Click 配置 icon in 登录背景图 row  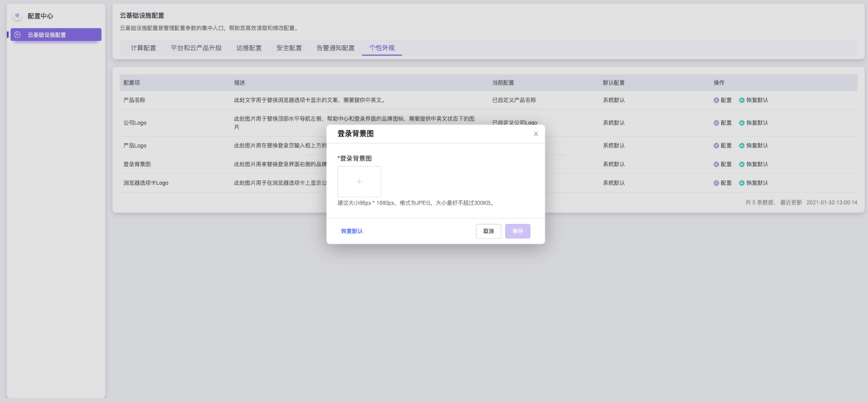pyautogui.click(x=717, y=164)
